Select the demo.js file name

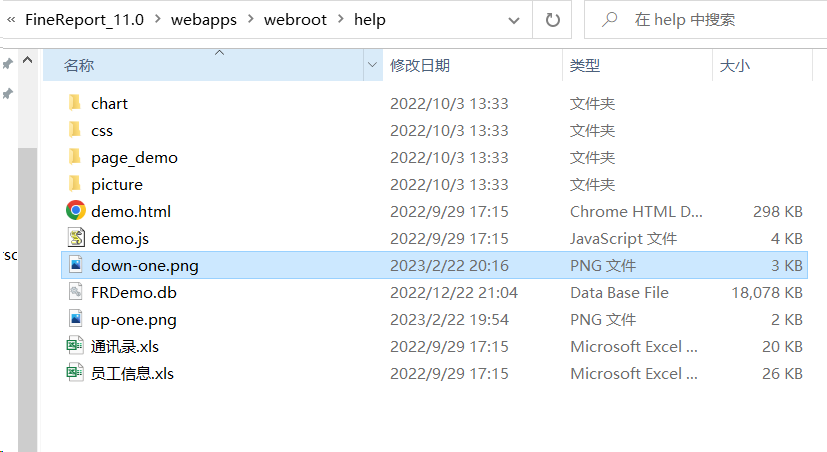coord(120,238)
